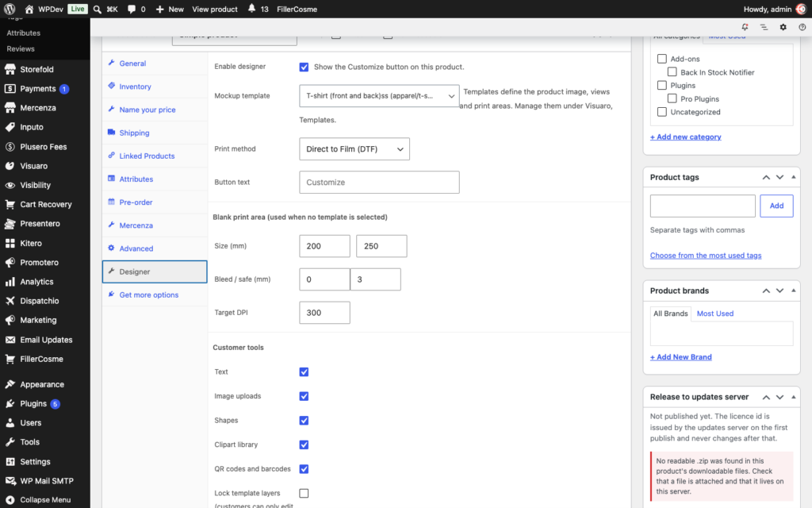Viewport: 812px width, 508px height.
Task: Move Product tags panel up
Action: click(x=766, y=177)
